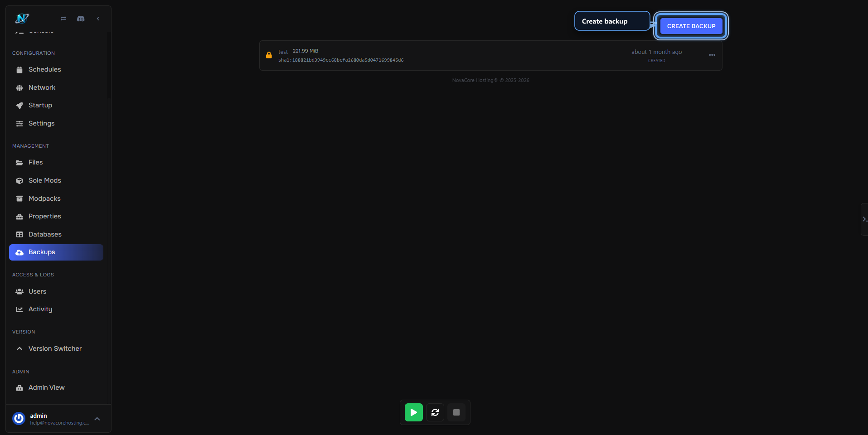Screen dimensions: 868x435
Task: Click the Users group icon
Action: pyautogui.click(x=19, y=291)
